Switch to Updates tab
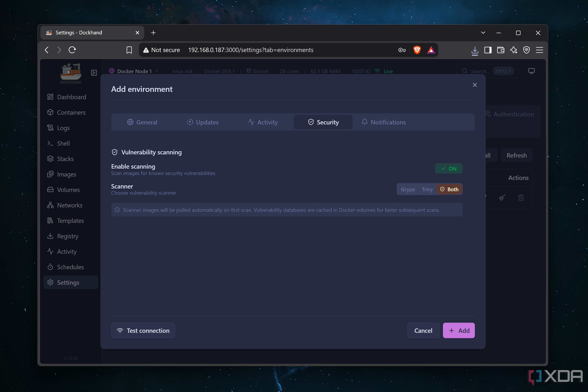The height and width of the screenshot is (392, 588). click(202, 122)
